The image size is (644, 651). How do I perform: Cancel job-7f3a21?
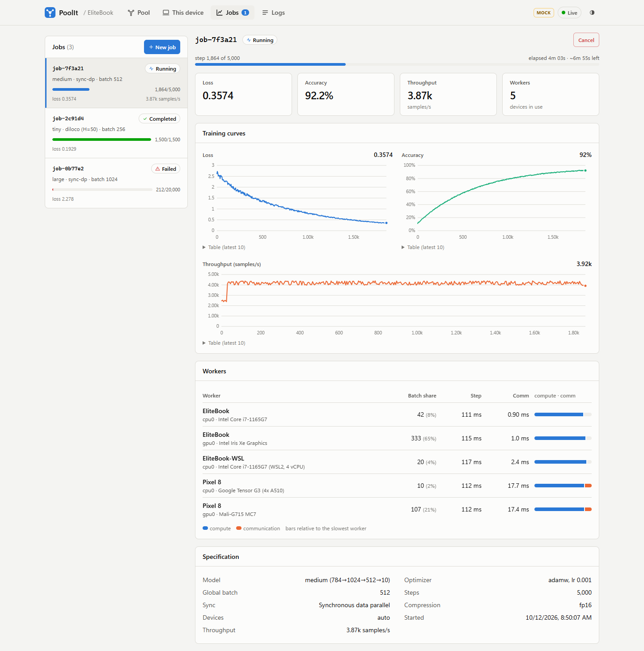(x=586, y=40)
